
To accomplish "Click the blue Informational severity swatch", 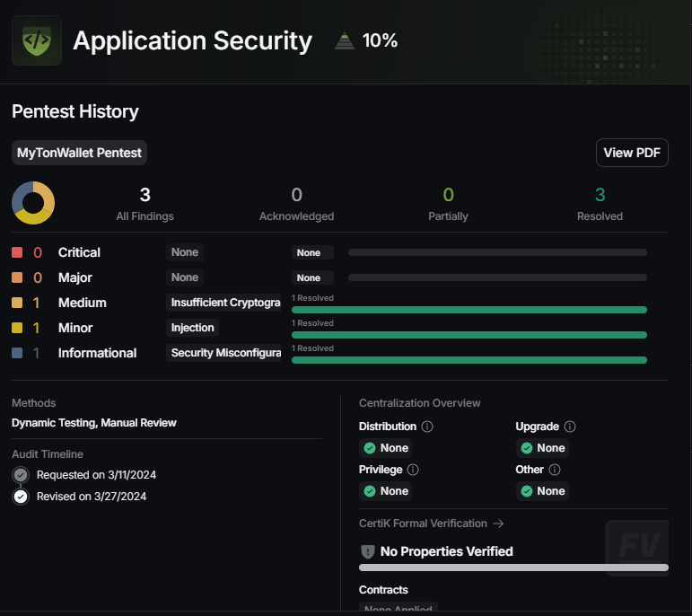I will pyautogui.click(x=17, y=353).
